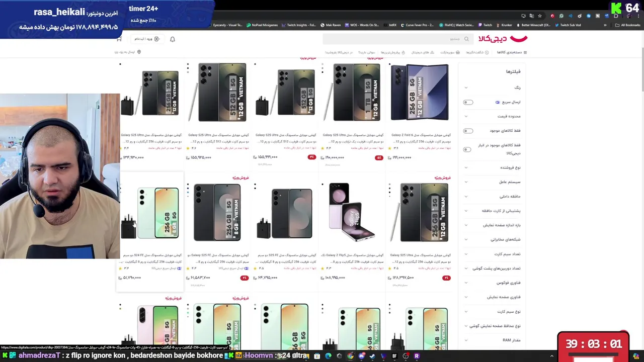Open the All Bookmarks folder
The height and width of the screenshot is (362, 644).
pos(628,25)
